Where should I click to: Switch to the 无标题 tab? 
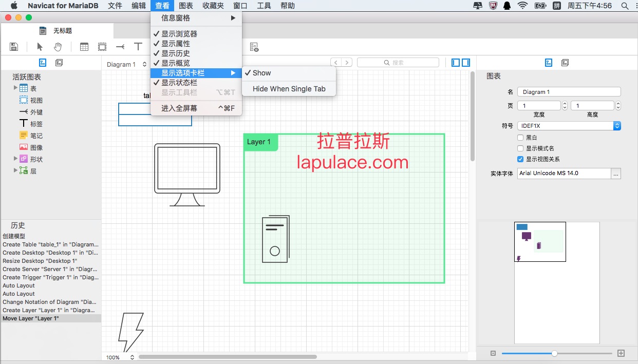tap(57, 31)
